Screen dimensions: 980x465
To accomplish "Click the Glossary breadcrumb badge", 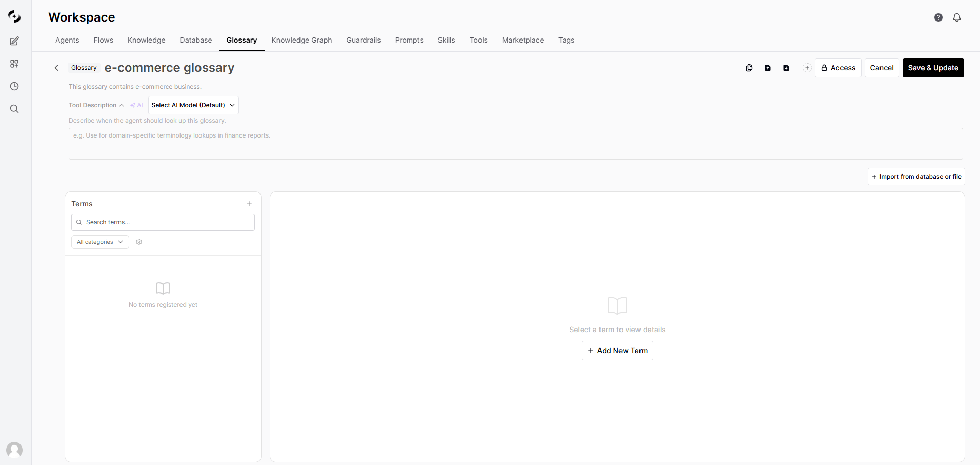I will pos(84,68).
